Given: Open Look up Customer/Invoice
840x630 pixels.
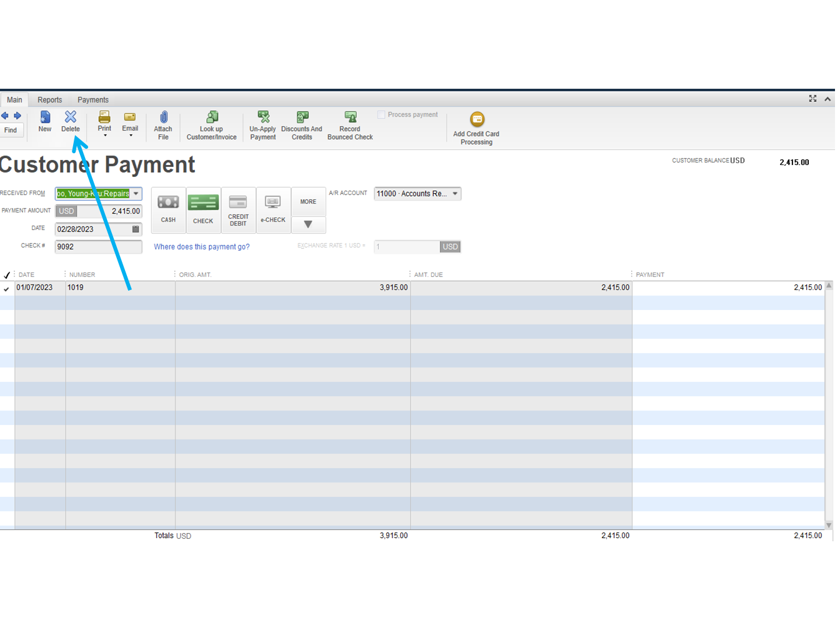Looking at the screenshot, I should click(212, 118).
